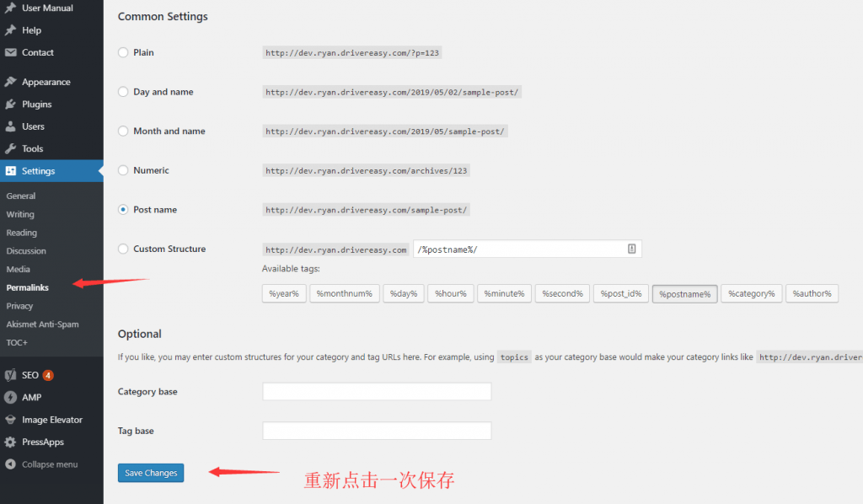Click the Category base input field
The image size is (863, 504).
tap(377, 391)
